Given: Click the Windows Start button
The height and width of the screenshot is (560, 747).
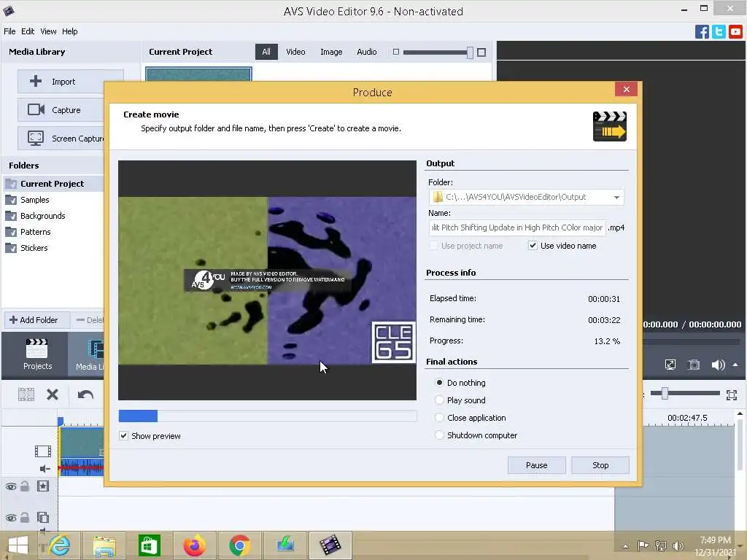Looking at the screenshot, I should pyautogui.click(x=18, y=545).
